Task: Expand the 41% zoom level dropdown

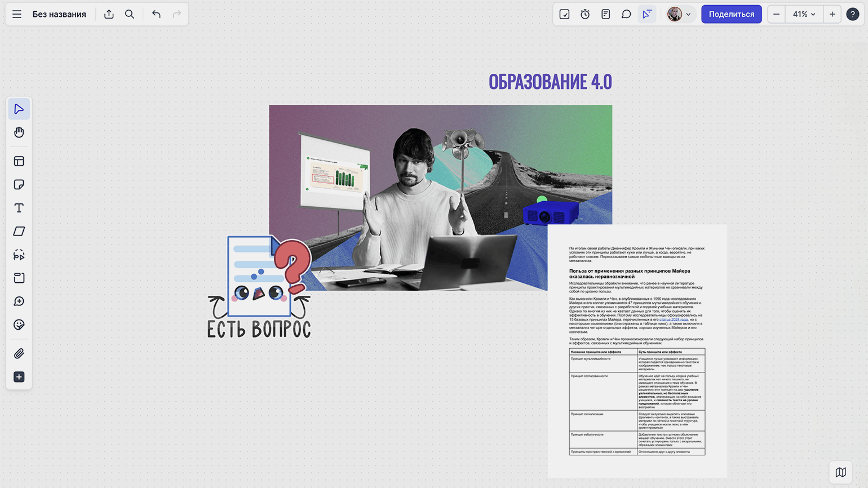Action: [x=804, y=14]
